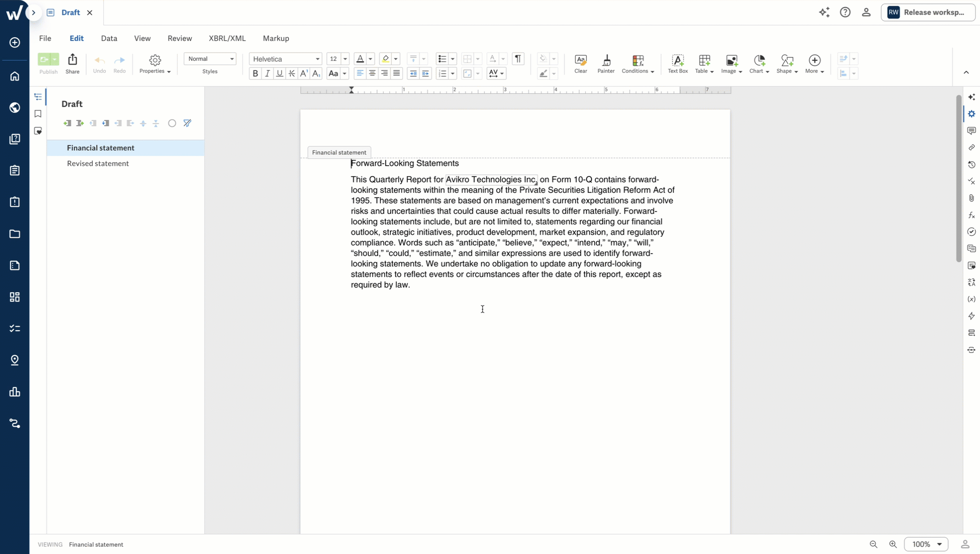Select the Revised statement section
The width and height of the screenshot is (980, 554).
click(x=98, y=163)
